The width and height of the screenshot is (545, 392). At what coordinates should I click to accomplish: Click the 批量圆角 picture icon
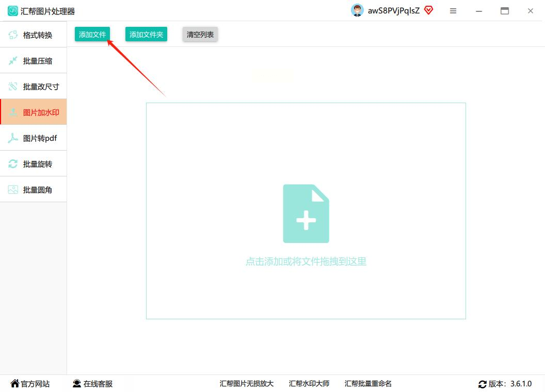click(13, 189)
